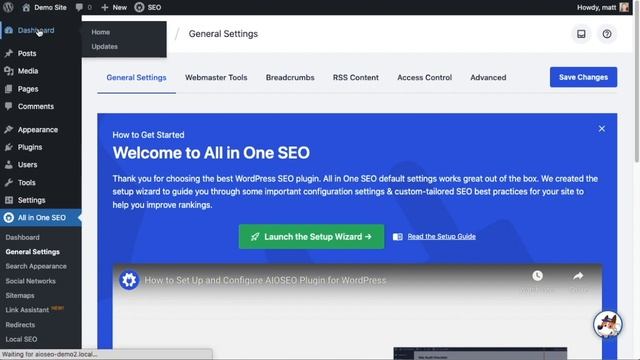Screen dimensions: 640x360
Task: Open Local SEO submenu item
Action: (21, 339)
